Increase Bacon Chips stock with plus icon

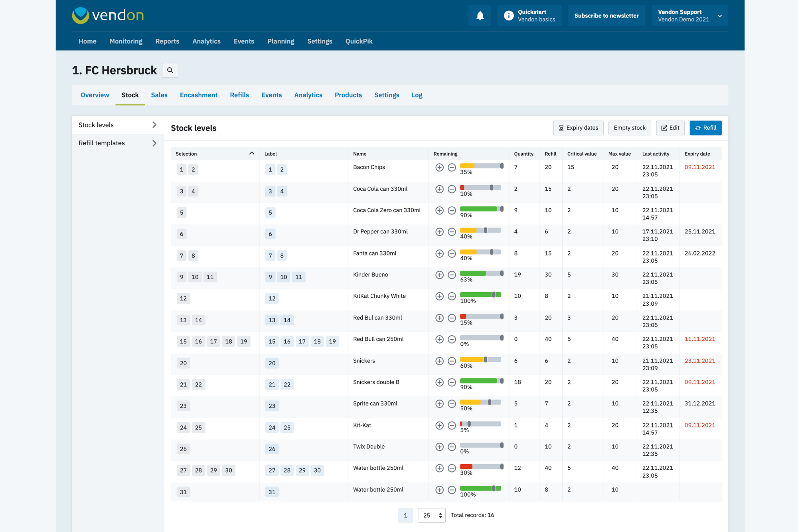pos(439,168)
